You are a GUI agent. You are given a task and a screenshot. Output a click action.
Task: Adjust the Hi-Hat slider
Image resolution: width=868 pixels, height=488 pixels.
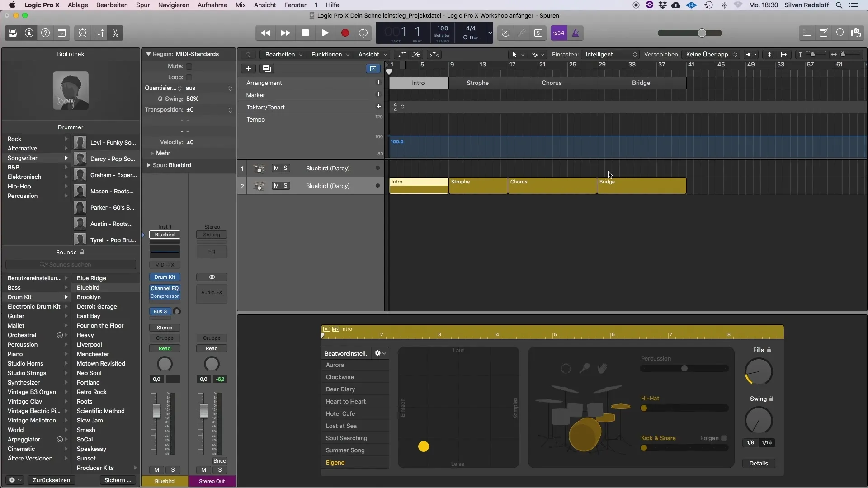click(x=684, y=408)
